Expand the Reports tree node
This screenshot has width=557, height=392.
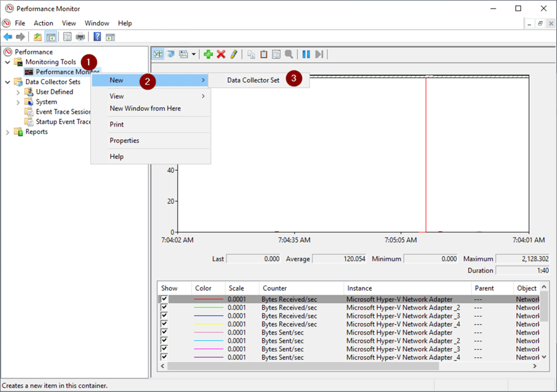(x=7, y=132)
